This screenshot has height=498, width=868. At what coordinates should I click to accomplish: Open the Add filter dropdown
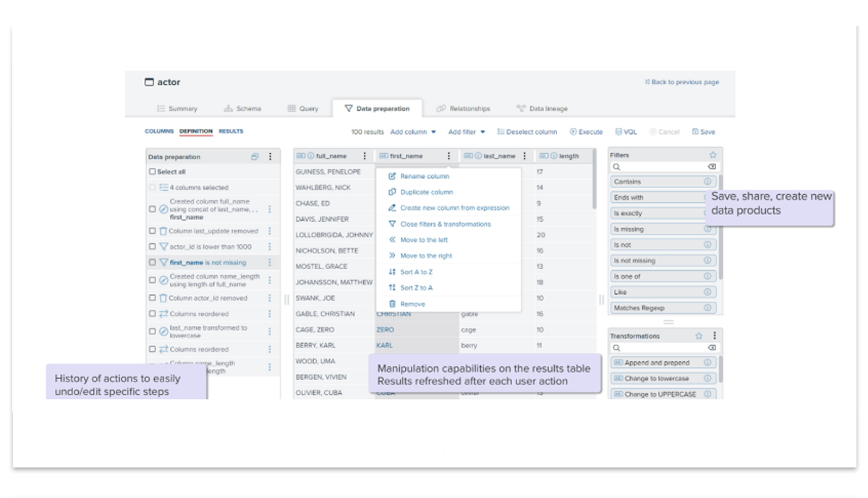click(467, 132)
